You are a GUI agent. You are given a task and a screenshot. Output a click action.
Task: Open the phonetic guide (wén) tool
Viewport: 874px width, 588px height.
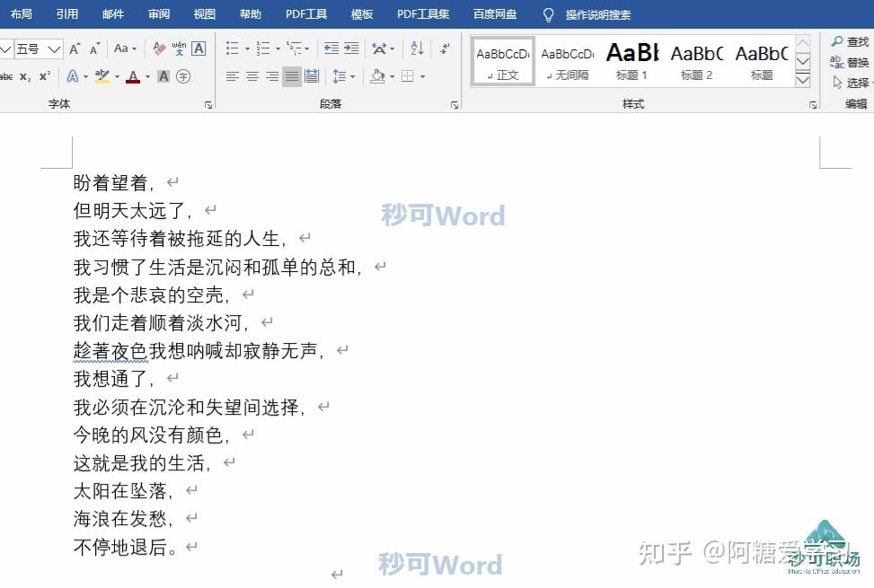(179, 49)
